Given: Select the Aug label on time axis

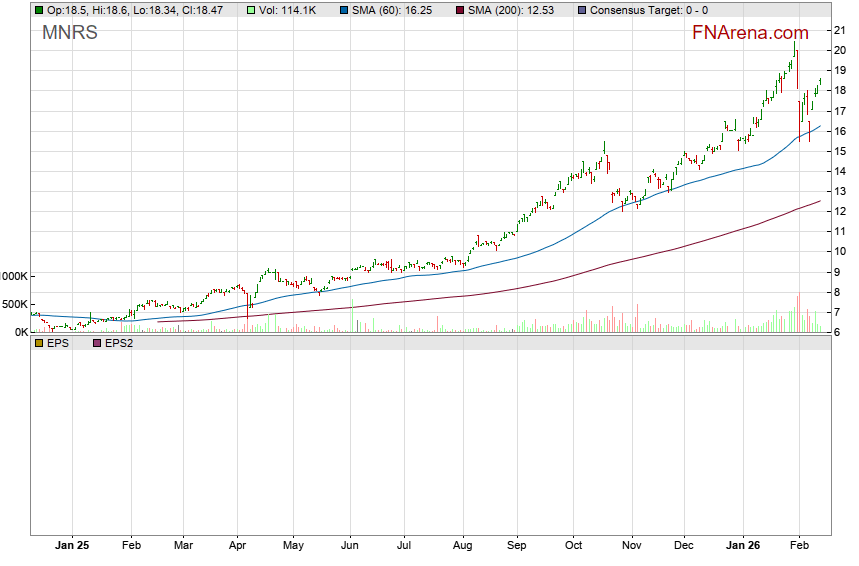Looking at the screenshot, I should pos(461,546).
